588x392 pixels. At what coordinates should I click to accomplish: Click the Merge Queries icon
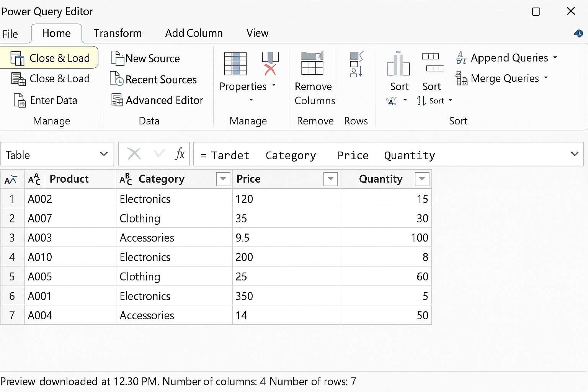pyautogui.click(x=461, y=78)
